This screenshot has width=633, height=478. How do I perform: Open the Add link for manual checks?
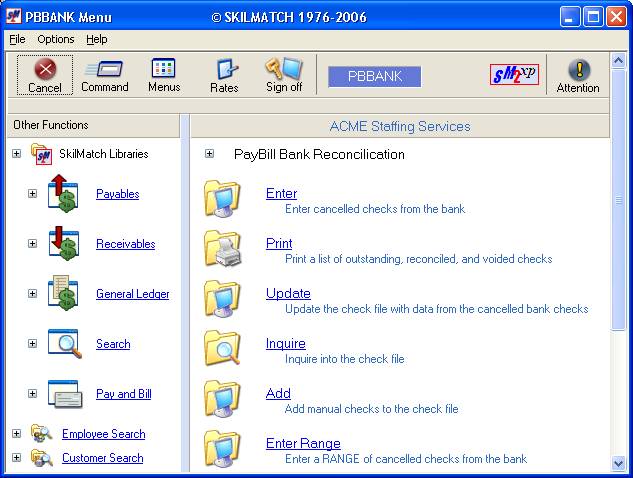(x=278, y=394)
